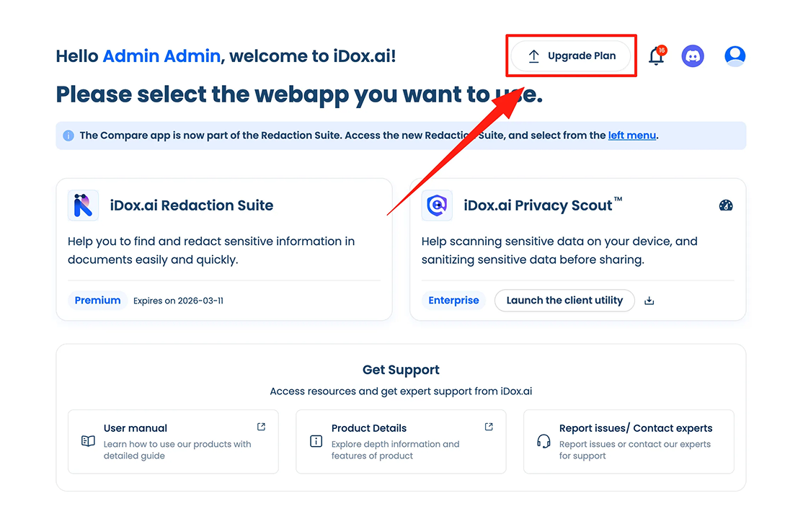Click the User manual book icon
Viewport: 790px width, 532px height.
pos(88,441)
